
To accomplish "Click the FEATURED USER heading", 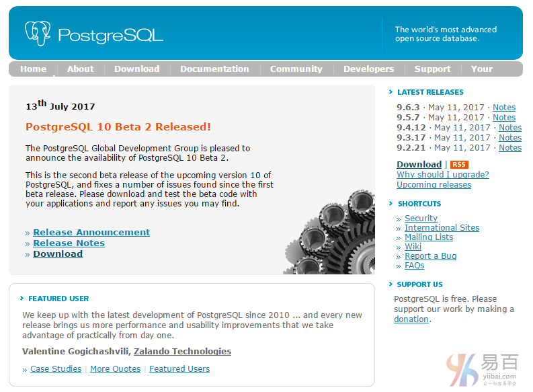I will 58,299.
